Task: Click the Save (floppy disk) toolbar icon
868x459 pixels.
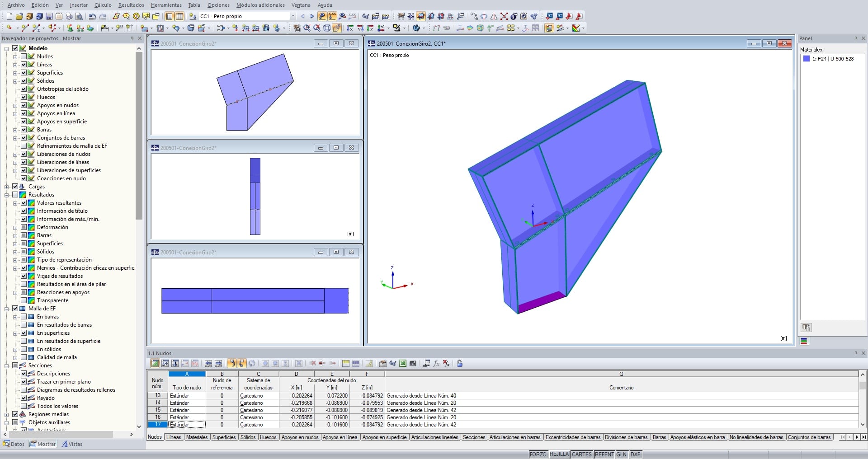Action: (x=49, y=16)
